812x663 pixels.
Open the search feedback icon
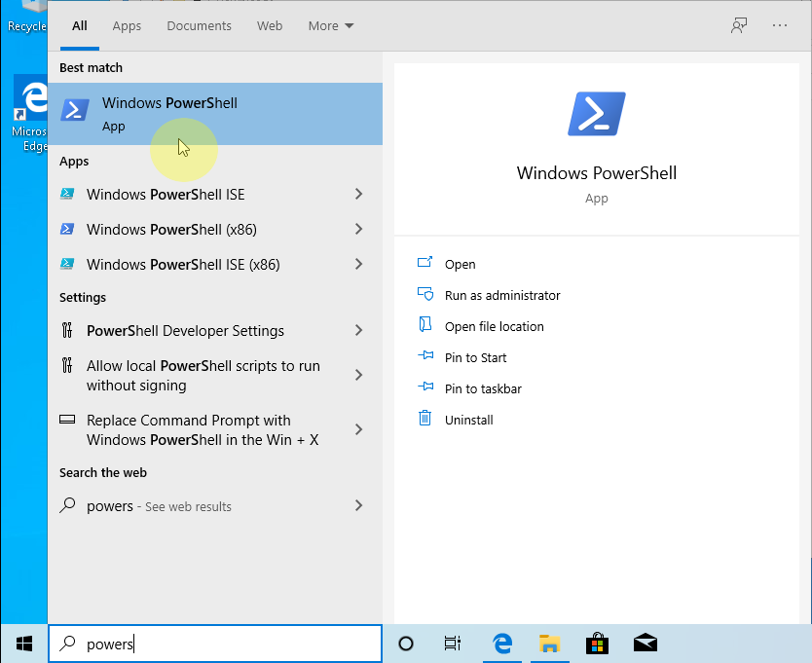tap(739, 25)
